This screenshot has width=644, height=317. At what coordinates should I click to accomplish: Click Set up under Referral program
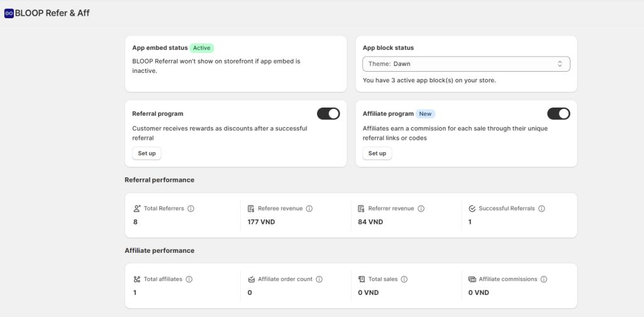(x=147, y=153)
